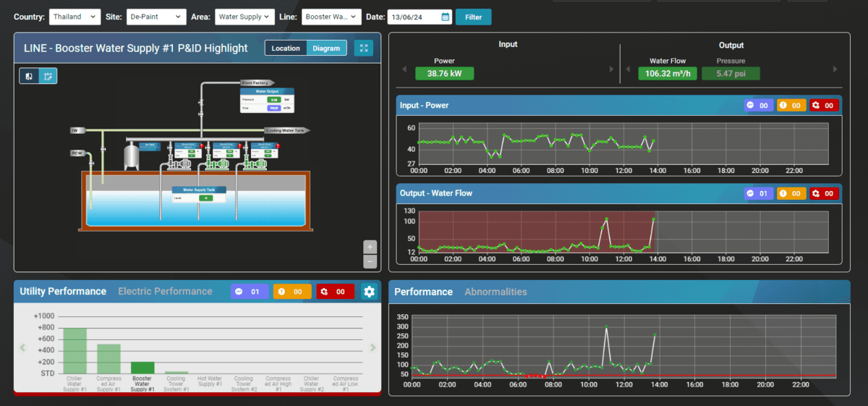Show next utility bars with right arrow

pyautogui.click(x=373, y=348)
